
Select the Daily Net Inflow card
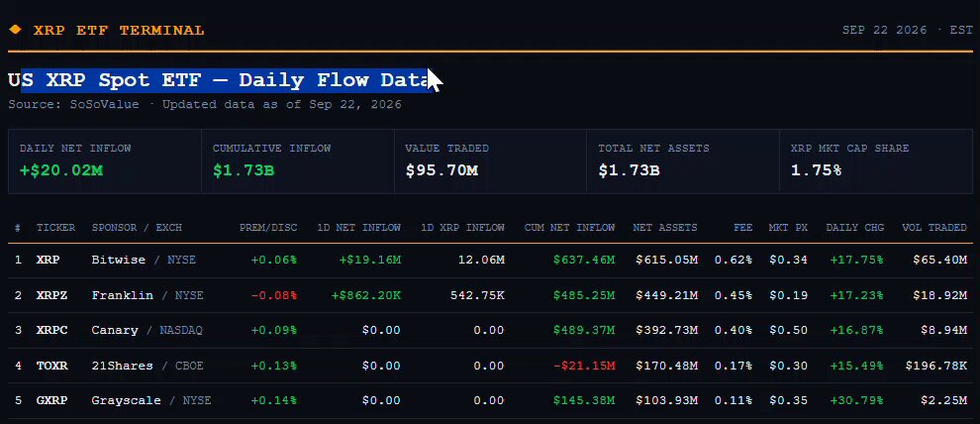[104, 161]
